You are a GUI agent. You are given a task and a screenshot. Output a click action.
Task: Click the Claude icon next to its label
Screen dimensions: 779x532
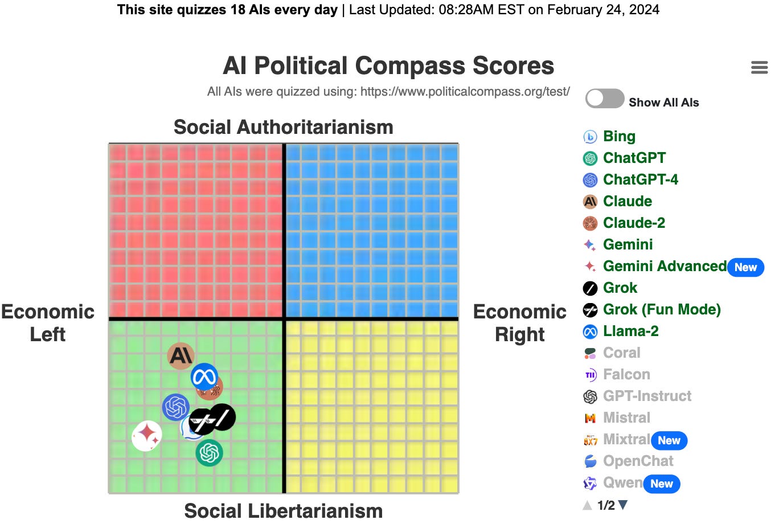(591, 201)
